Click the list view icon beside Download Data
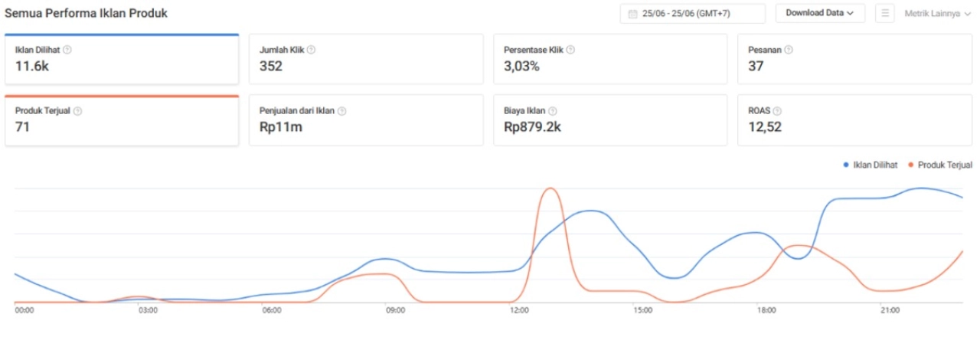Viewport: 980px width, 350px height. pyautogui.click(x=885, y=14)
